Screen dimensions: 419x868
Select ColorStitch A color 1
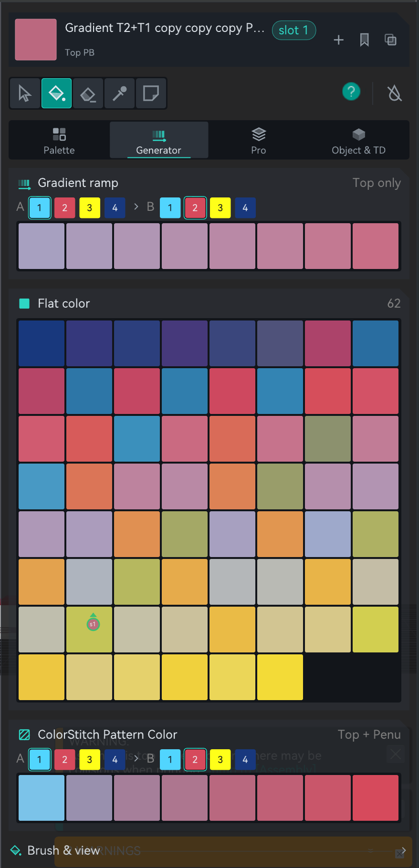[40, 760]
